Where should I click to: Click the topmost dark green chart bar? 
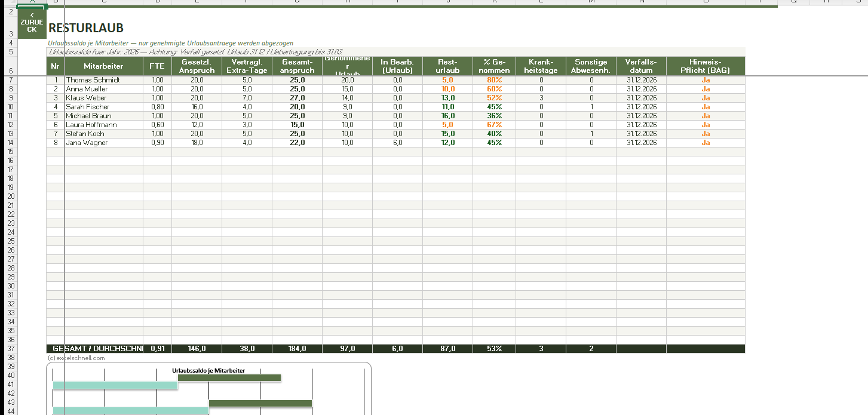click(229, 378)
